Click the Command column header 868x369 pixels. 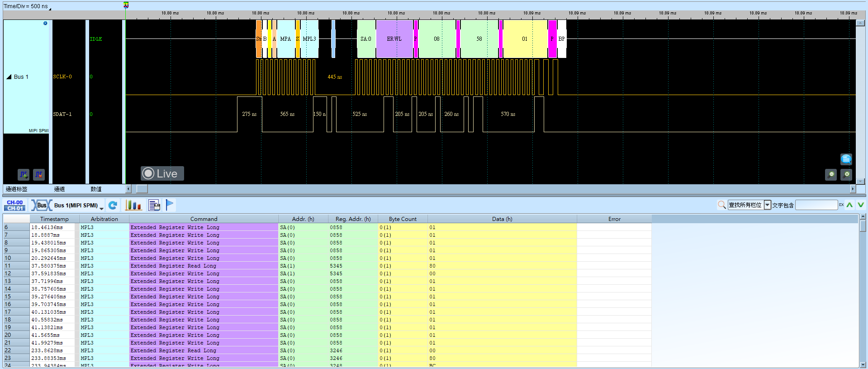pyautogui.click(x=204, y=219)
